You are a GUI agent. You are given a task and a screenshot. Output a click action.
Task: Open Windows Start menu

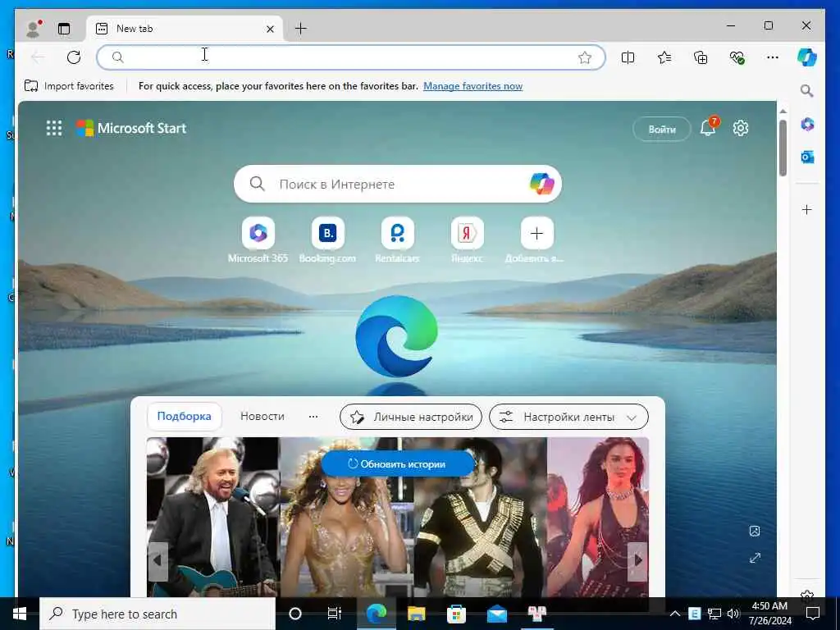(x=20, y=614)
